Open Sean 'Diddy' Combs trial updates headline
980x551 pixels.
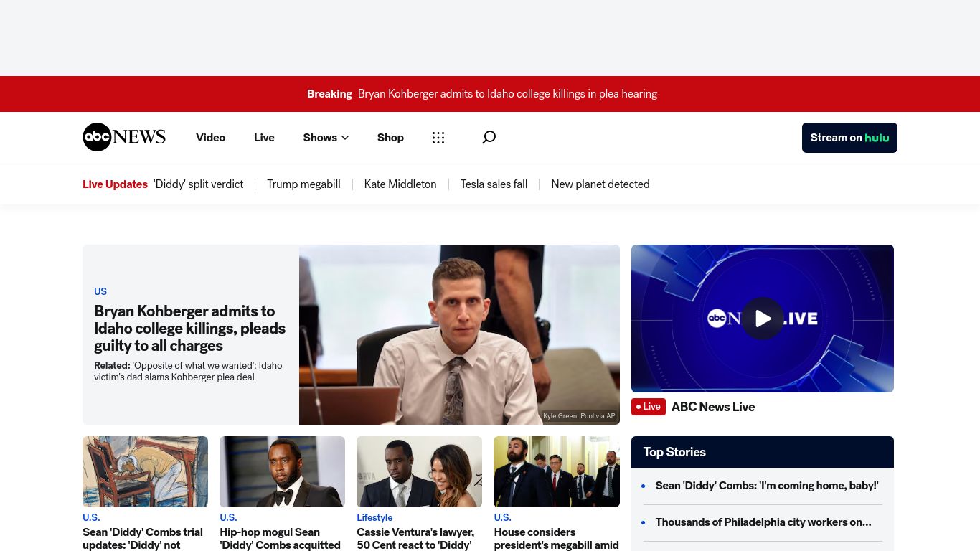(x=143, y=539)
